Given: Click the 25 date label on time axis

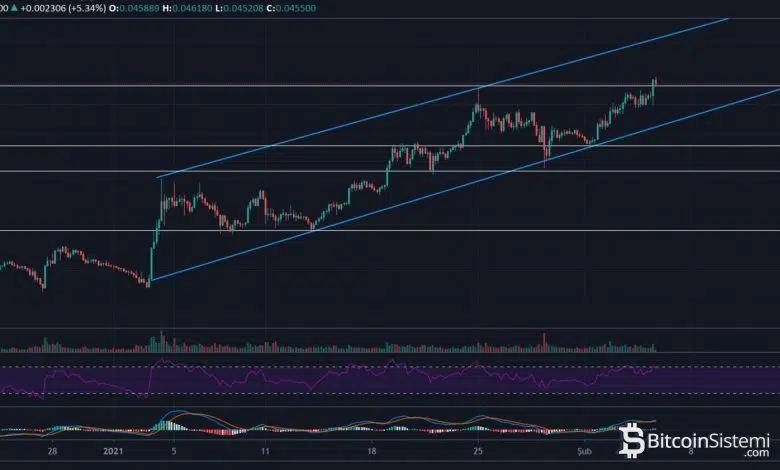Looking at the screenshot, I should click(479, 451).
